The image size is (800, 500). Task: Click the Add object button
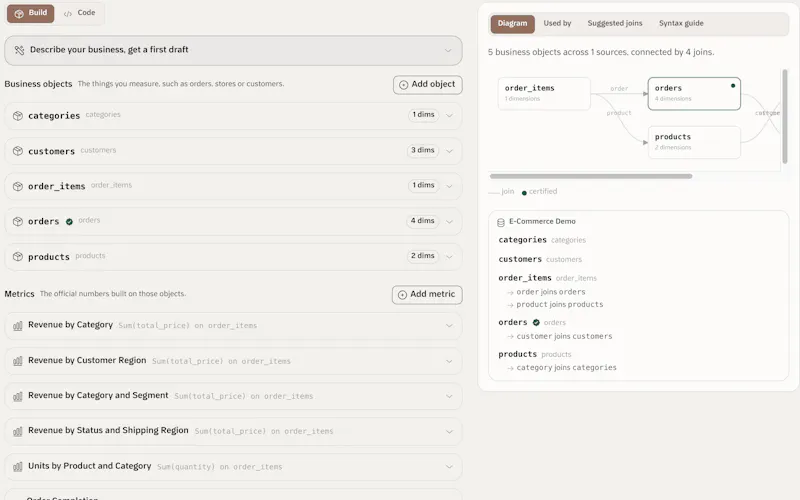[x=428, y=85]
